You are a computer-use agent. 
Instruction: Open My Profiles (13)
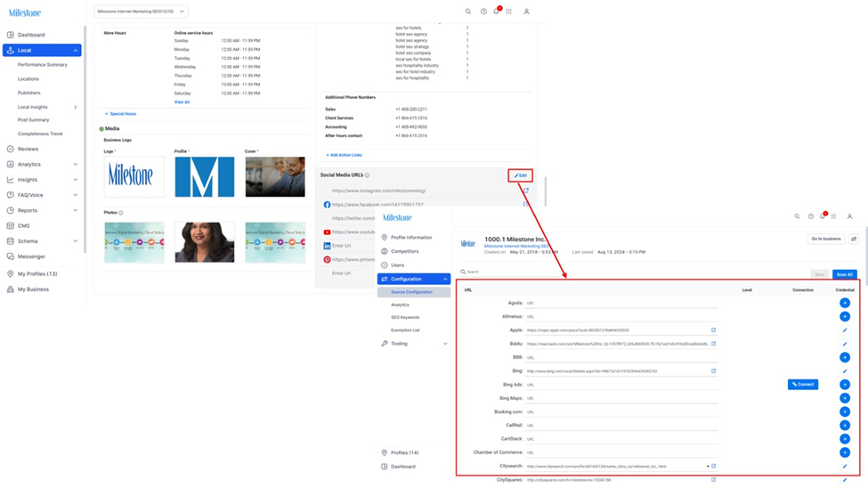[37, 273]
